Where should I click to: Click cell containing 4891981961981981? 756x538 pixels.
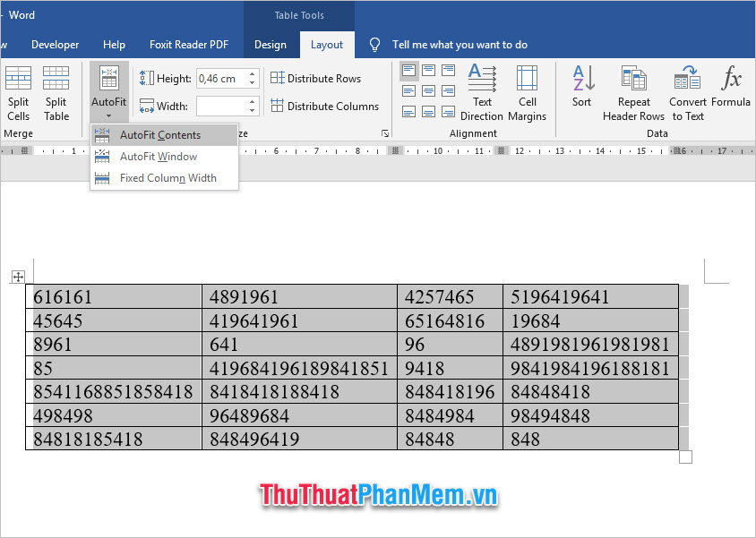click(590, 344)
